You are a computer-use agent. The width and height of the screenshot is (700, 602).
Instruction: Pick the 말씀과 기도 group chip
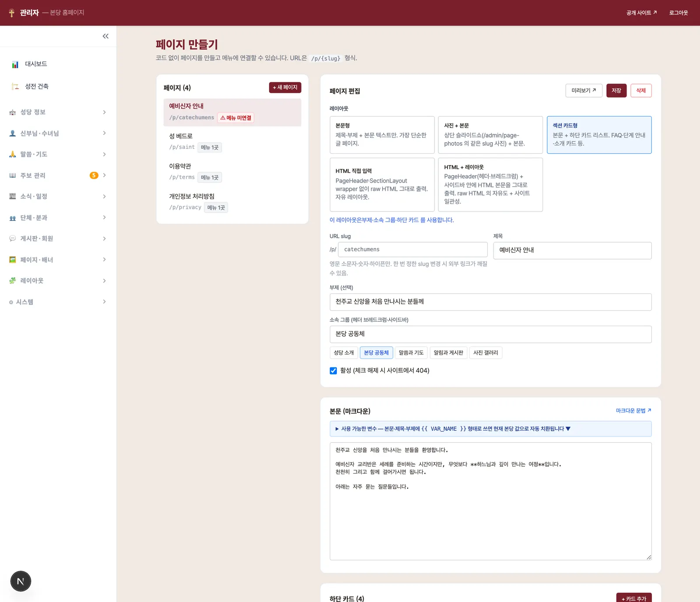(411, 353)
